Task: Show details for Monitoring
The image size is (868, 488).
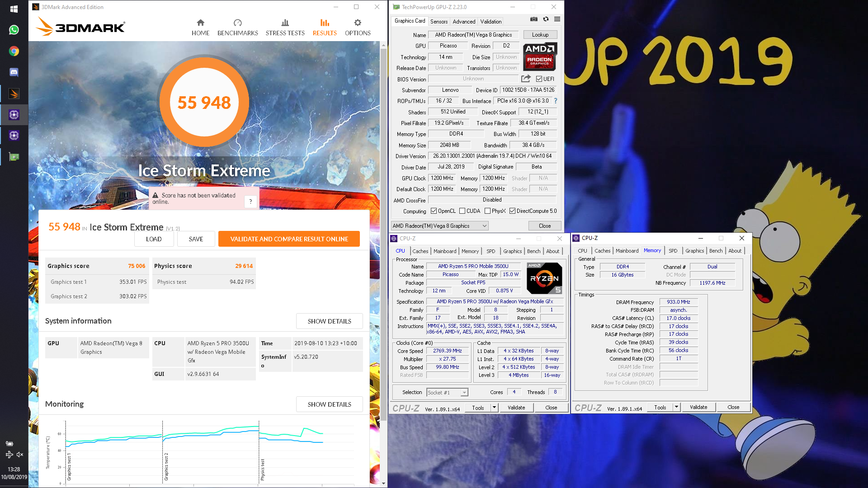Action: 329,404
